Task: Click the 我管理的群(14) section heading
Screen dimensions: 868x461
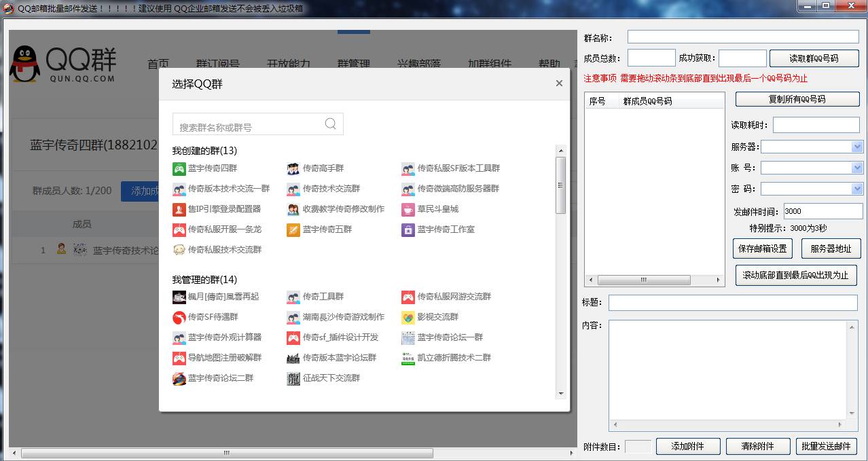Action: [x=204, y=280]
